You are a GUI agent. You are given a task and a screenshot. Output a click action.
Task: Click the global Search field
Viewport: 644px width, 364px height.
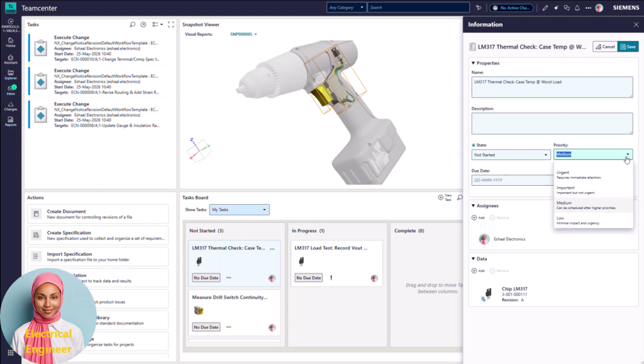(x=418, y=8)
